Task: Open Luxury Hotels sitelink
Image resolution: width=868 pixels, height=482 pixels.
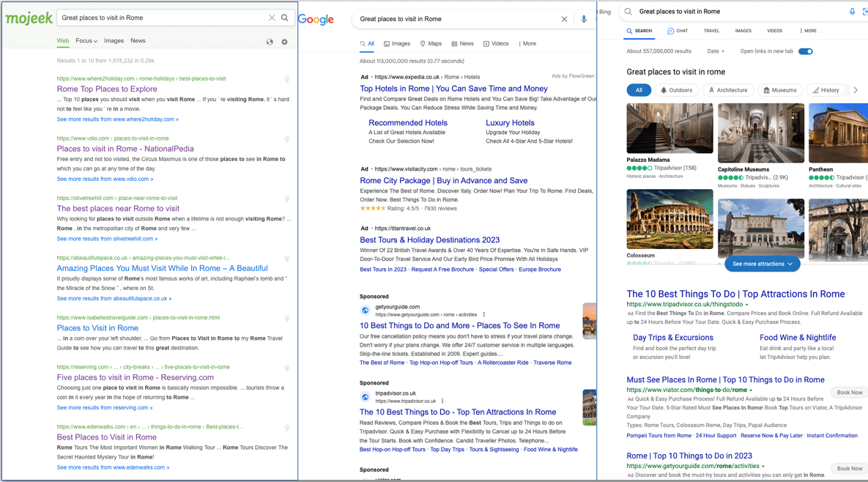Action: click(x=510, y=123)
